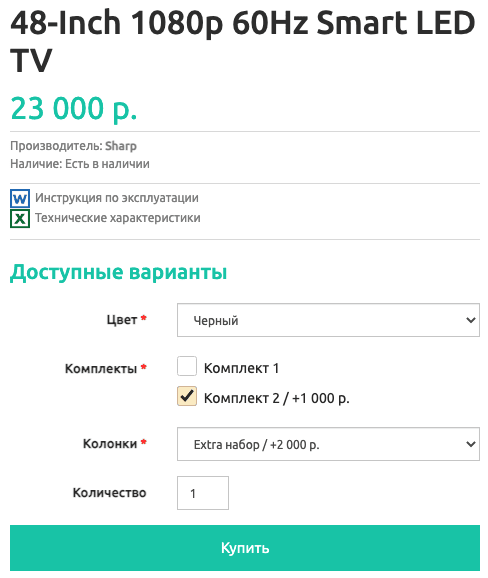Screen dimensions: 488x578
Task: Click the Купить buy button
Action: pyautogui.click(x=245, y=548)
